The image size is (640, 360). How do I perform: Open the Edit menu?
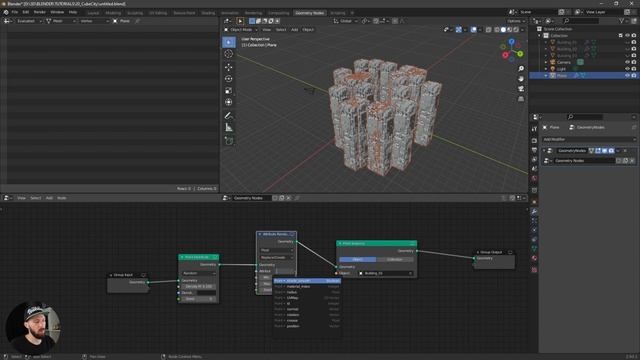26,12
